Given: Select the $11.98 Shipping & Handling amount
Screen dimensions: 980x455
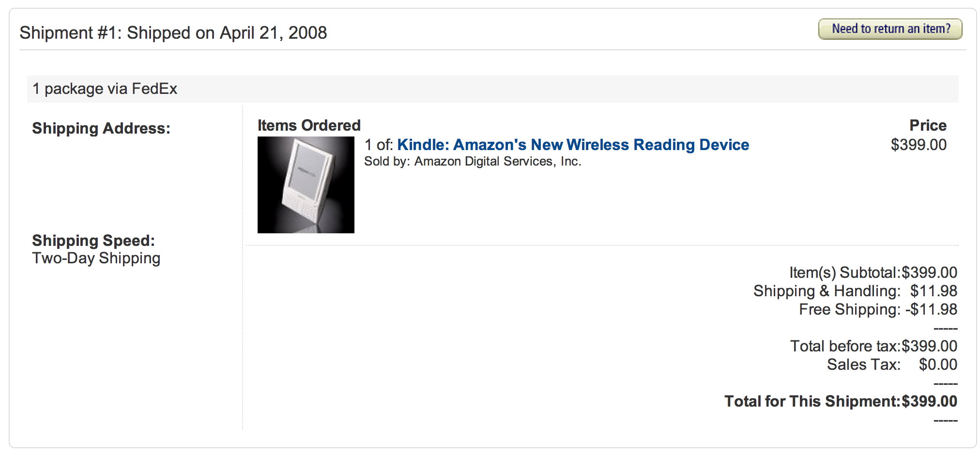Looking at the screenshot, I should point(934,291).
